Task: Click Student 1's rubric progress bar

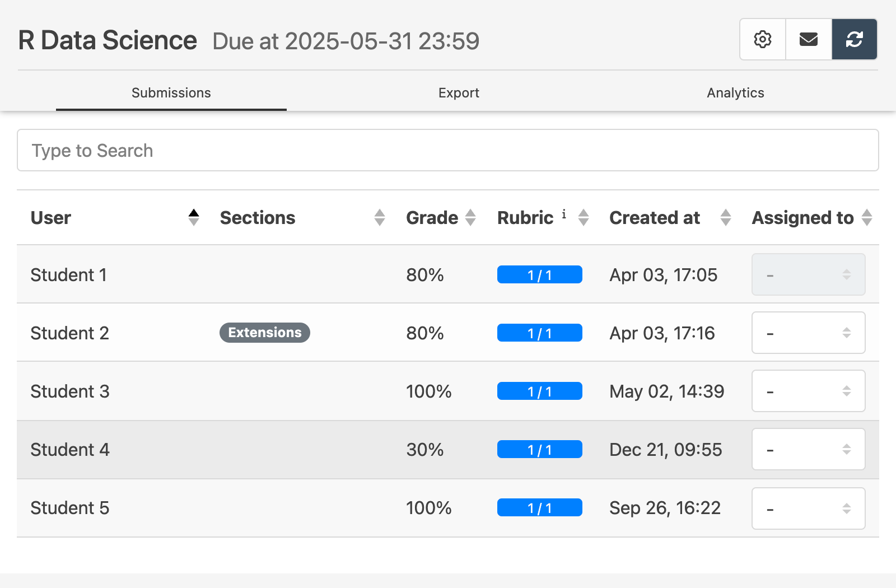Action: (539, 275)
